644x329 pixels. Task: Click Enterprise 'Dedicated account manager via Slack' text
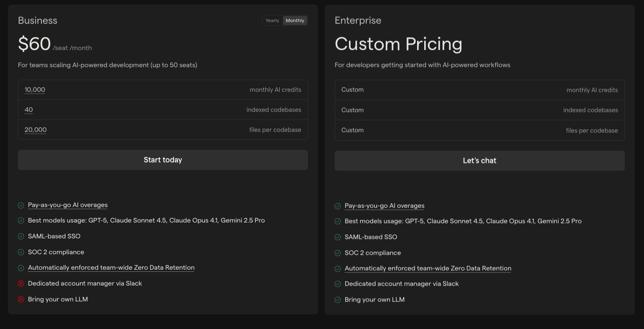[x=402, y=284]
